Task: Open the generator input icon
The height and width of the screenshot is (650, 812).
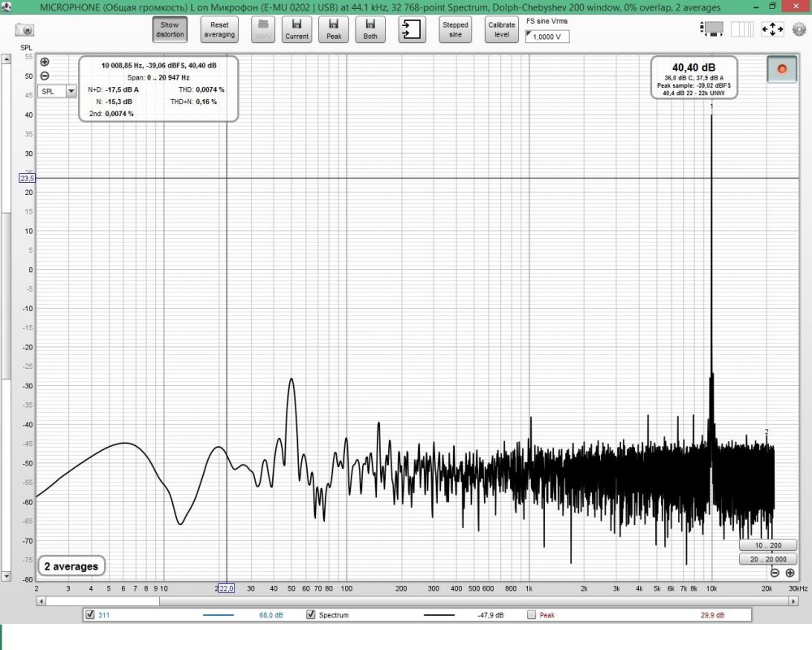Action: (412, 29)
